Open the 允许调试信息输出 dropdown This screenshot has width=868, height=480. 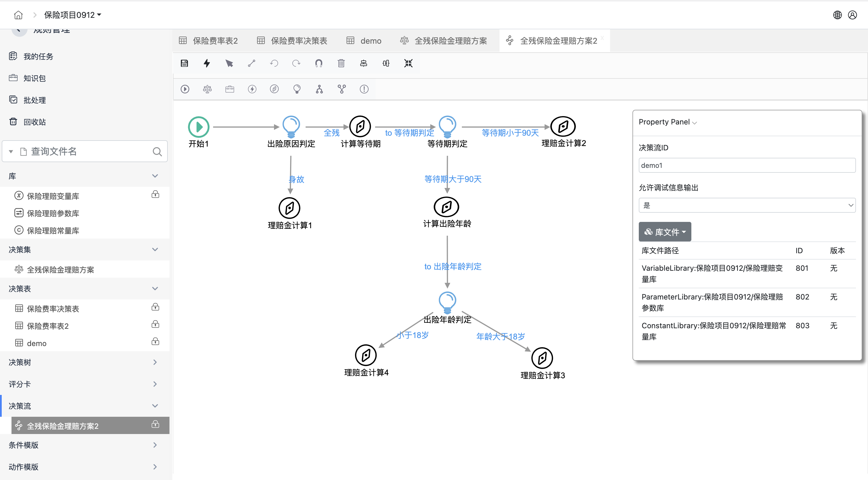(747, 205)
